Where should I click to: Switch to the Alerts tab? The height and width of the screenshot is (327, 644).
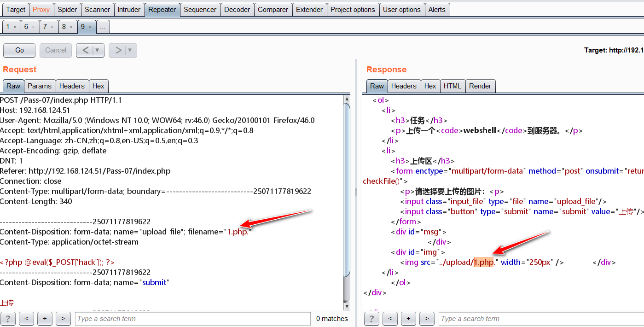coord(437,10)
